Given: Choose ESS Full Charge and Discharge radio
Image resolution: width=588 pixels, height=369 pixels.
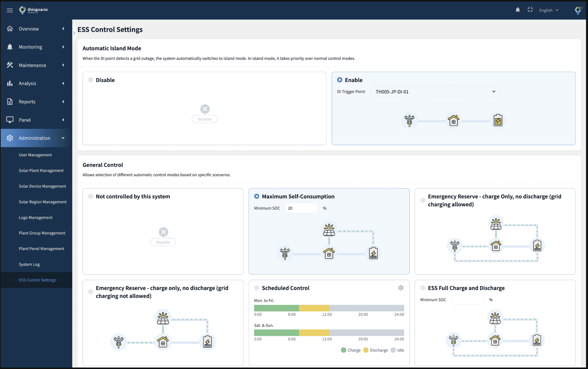Looking at the screenshot, I should click(x=423, y=288).
